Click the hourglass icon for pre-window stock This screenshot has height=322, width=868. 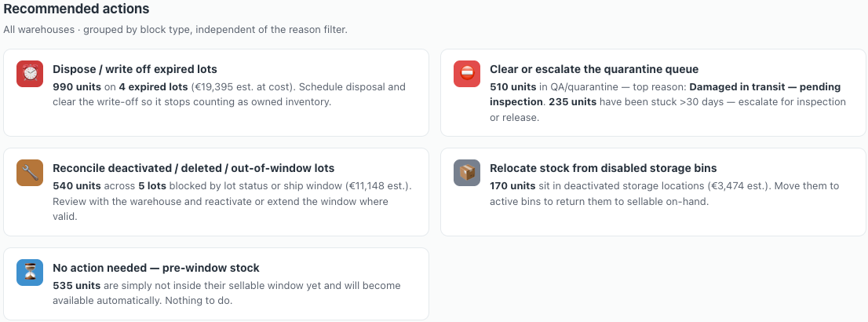30,273
